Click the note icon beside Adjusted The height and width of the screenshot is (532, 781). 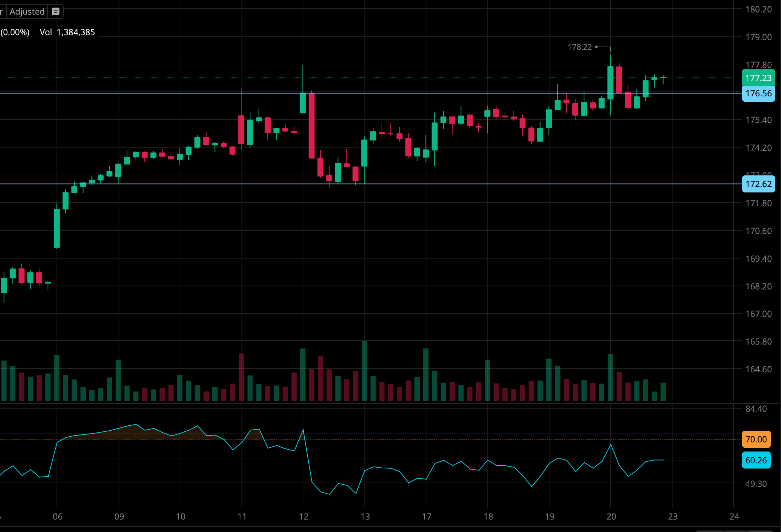[55, 11]
